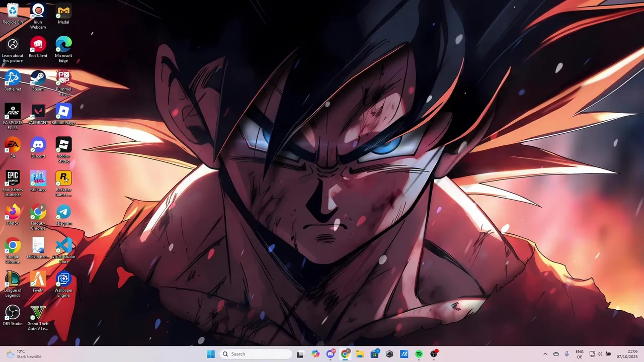Open the Recycle Bin desktop icon

click(x=13, y=14)
